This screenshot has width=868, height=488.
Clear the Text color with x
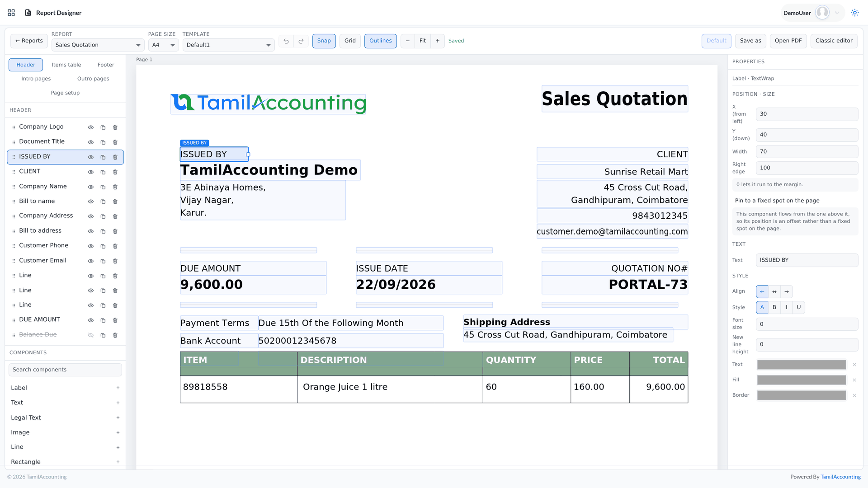[x=854, y=365]
